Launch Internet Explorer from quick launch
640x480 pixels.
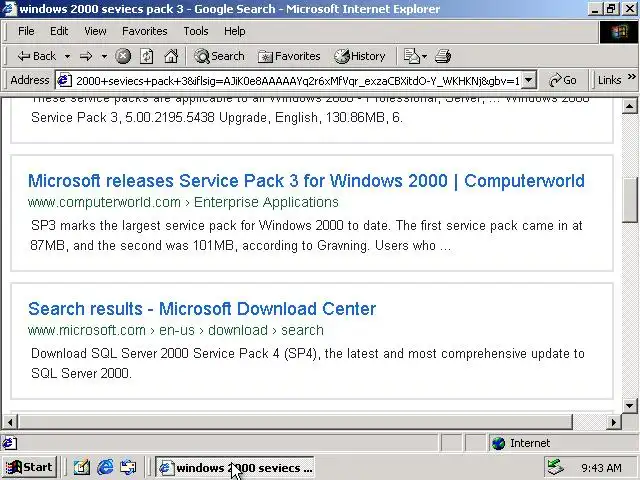(105, 467)
